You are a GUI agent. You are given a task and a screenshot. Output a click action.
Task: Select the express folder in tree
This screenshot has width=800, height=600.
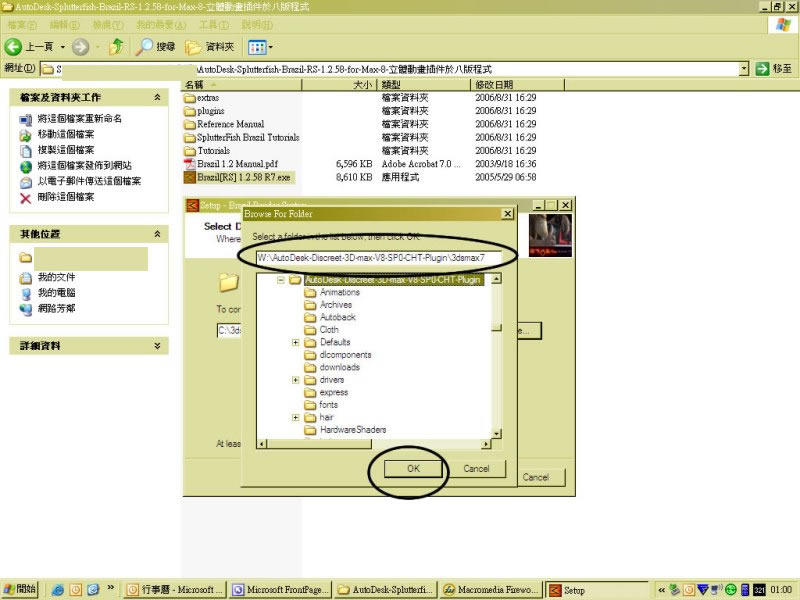point(327,392)
